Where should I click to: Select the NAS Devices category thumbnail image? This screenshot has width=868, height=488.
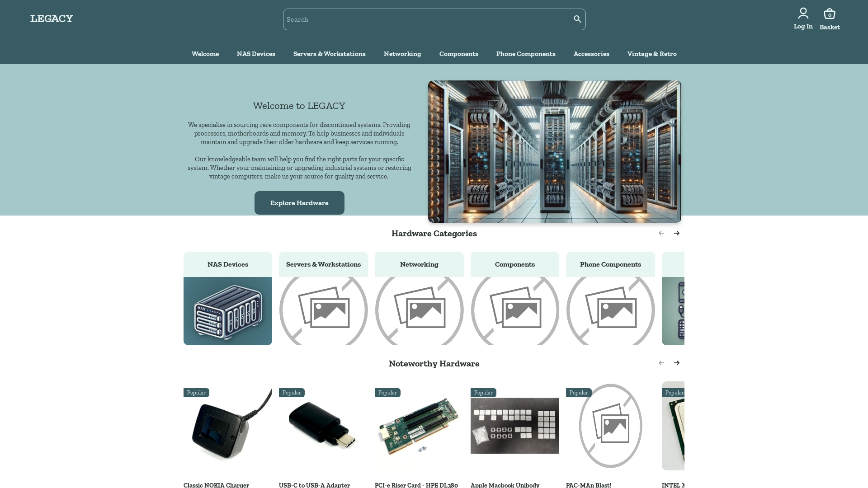tap(227, 311)
